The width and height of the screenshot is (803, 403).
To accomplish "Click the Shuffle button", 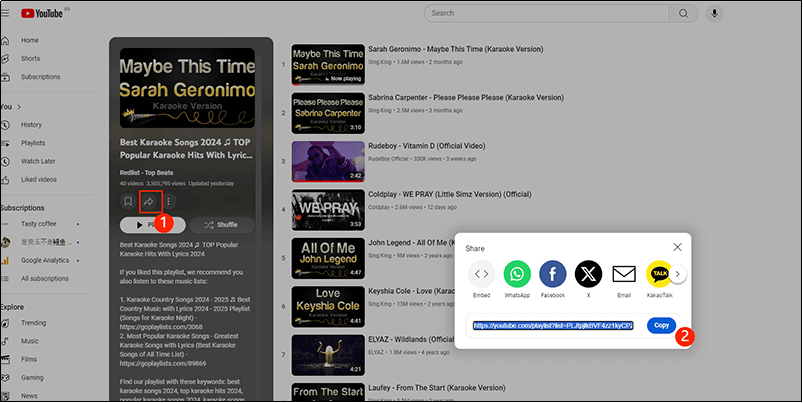I will click(x=221, y=225).
